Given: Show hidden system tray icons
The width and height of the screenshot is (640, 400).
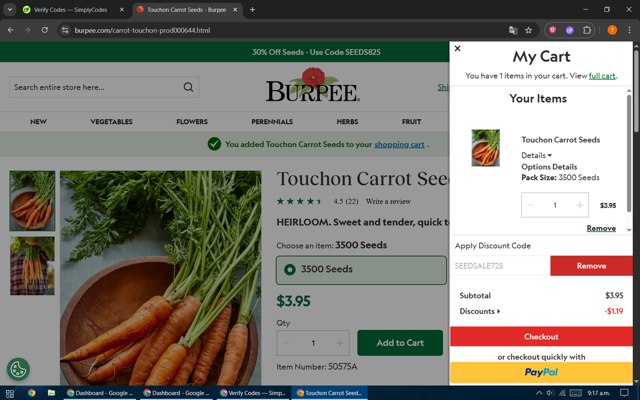Looking at the screenshot, I should pos(539,393).
